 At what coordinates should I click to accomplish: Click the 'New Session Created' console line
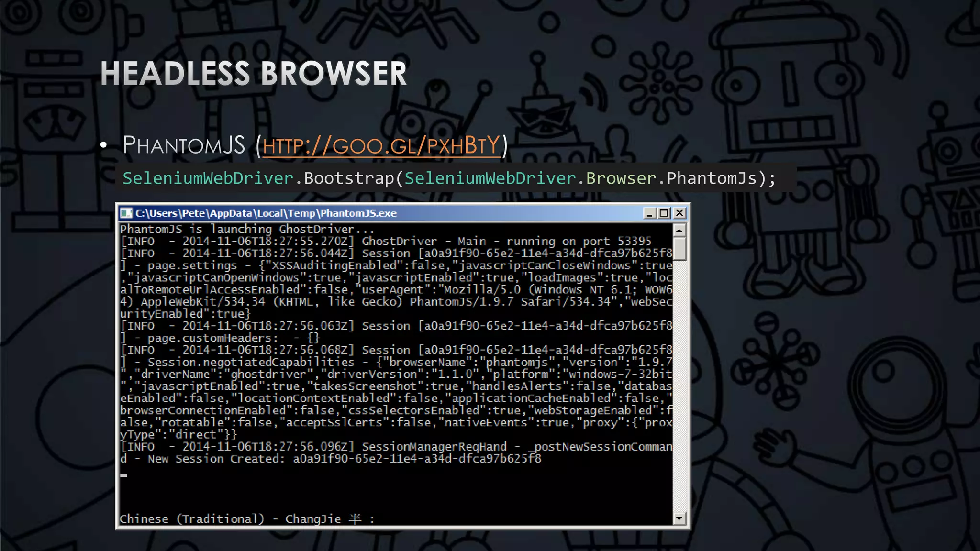(x=330, y=459)
